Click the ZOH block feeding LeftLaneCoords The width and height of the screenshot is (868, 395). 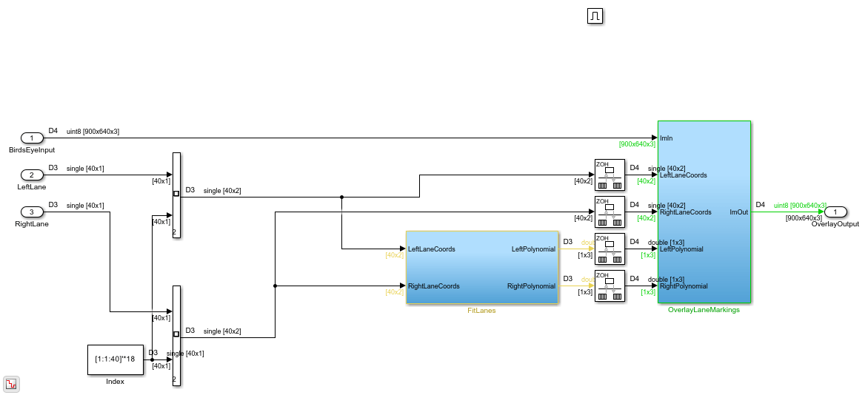610,175
